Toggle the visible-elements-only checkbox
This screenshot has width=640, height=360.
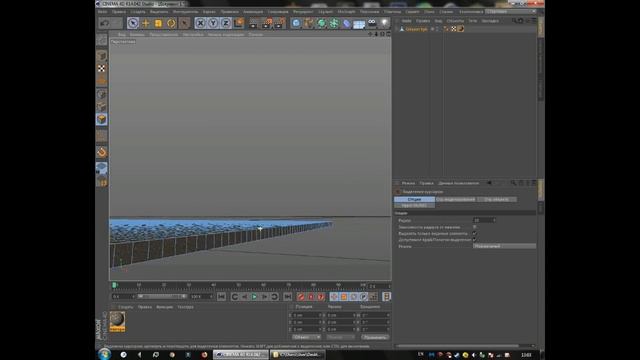pos(474,233)
